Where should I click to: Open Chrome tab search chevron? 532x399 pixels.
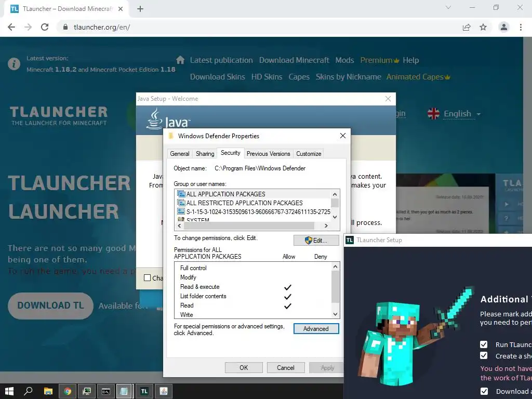[448, 7]
